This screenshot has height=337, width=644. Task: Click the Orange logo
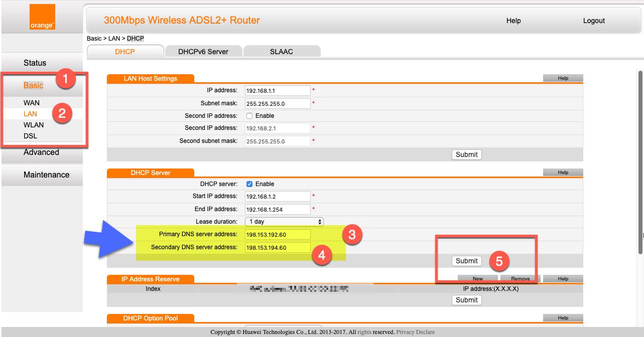(x=42, y=18)
